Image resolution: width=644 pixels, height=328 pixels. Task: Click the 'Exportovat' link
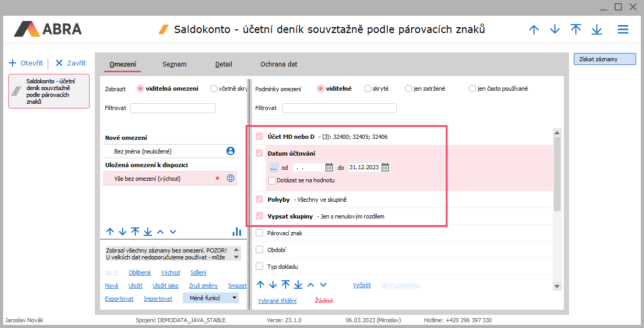pyautogui.click(x=119, y=299)
